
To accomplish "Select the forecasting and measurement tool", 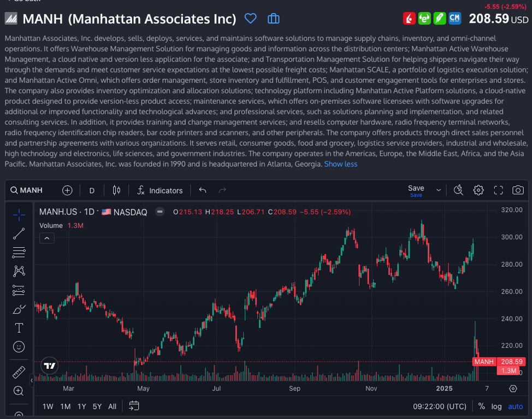I will pyautogui.click(x=19, y=290).
